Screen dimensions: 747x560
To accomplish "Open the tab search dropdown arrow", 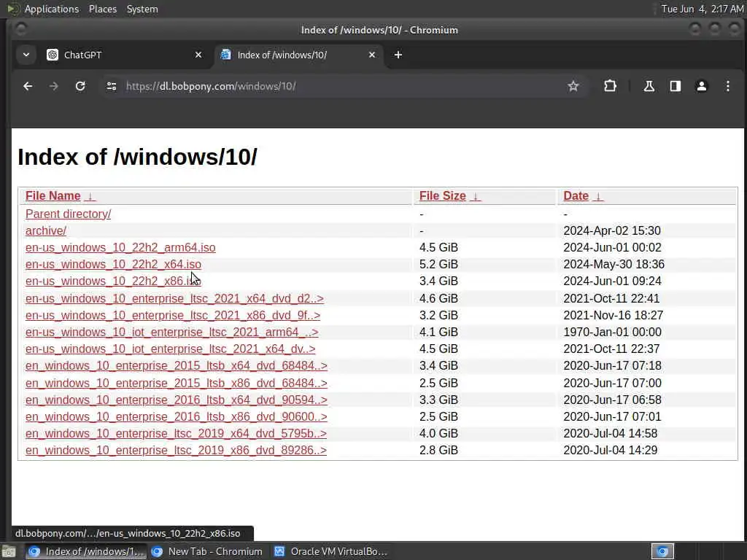I will coord(26,55).
